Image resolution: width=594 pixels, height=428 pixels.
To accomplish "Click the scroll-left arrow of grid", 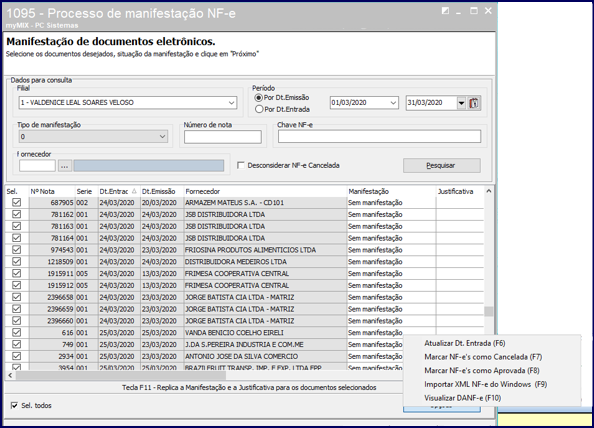I will [x=10, y=375].
